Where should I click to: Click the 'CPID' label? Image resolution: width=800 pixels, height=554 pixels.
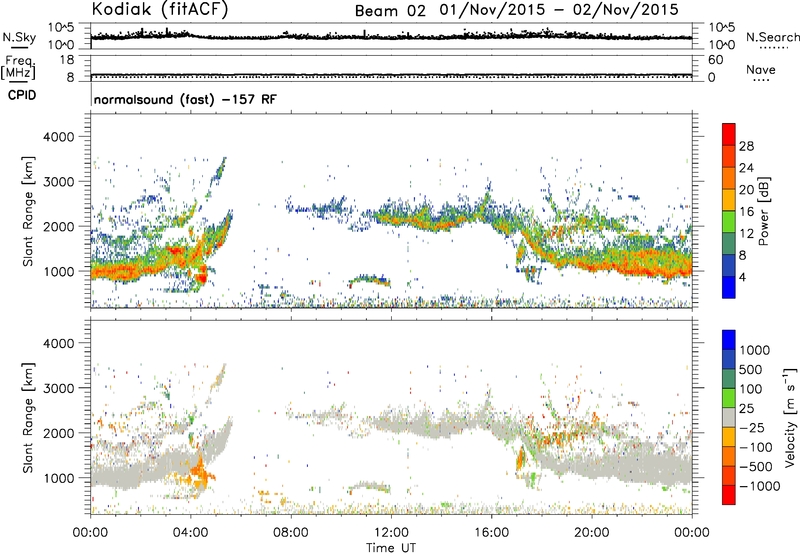21,95
